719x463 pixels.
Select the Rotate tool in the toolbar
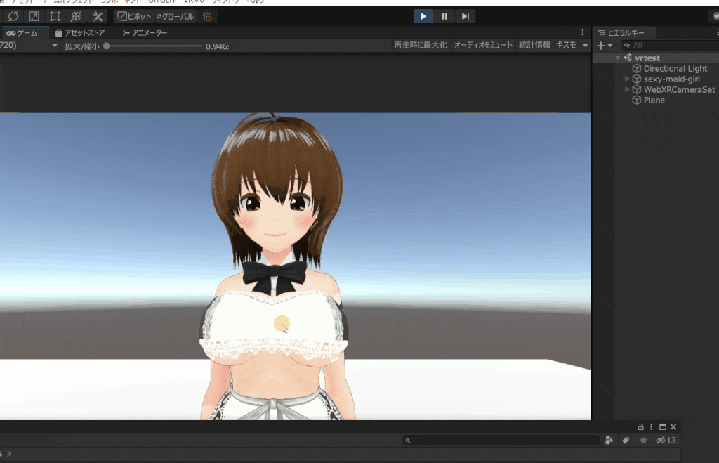click(12, 16)
